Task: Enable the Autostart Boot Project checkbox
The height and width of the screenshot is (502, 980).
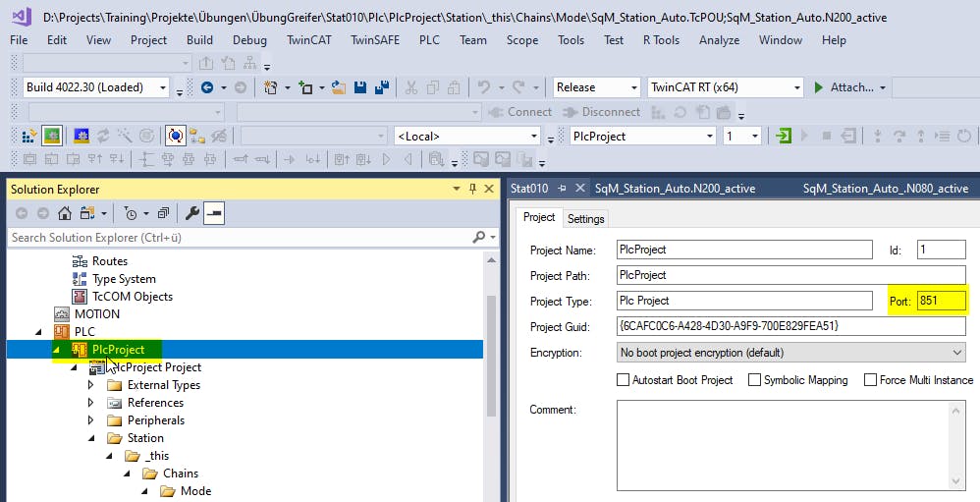Action: point(624,380)
